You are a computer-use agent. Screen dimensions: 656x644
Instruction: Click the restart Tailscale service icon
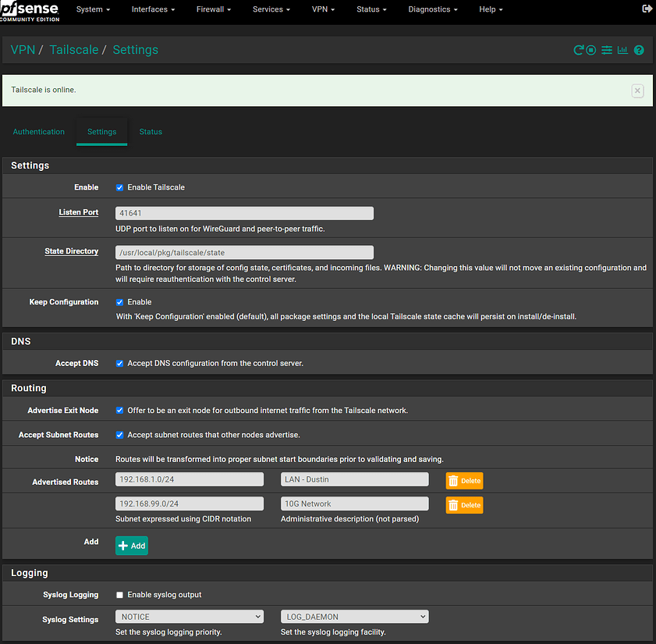tap(579, 50)
